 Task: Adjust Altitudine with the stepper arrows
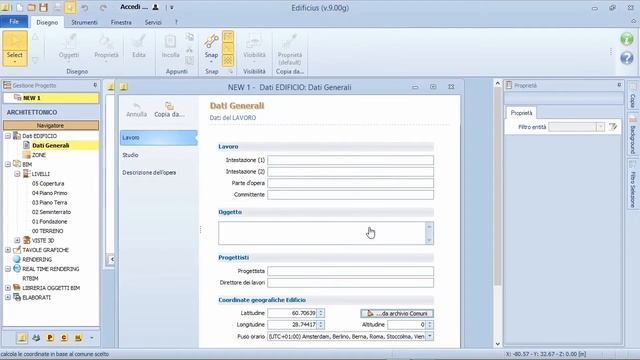pos(429,324)
